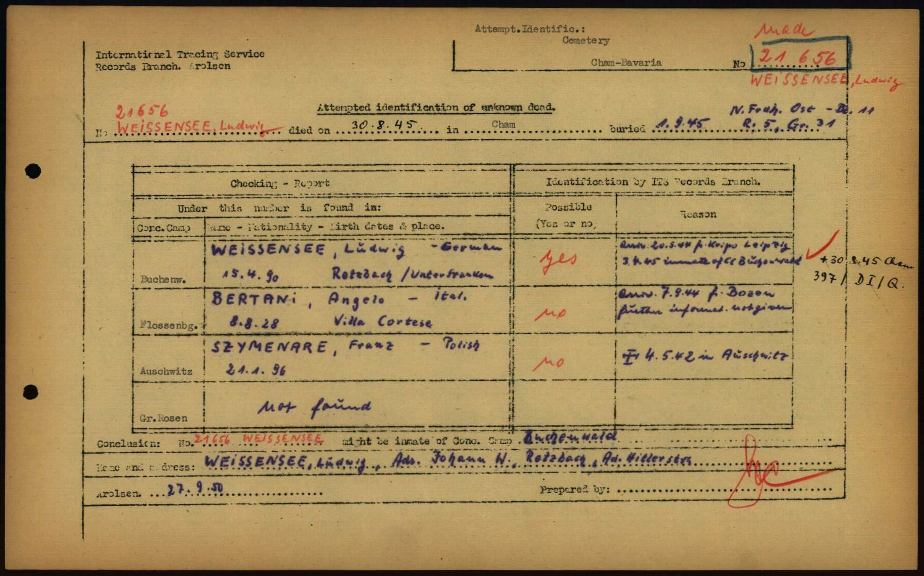The height and width of the screenshot is (576, 924).
Task: Click the 'no' entry in the Flossenbg. row
Action: (x=551, y=314)
